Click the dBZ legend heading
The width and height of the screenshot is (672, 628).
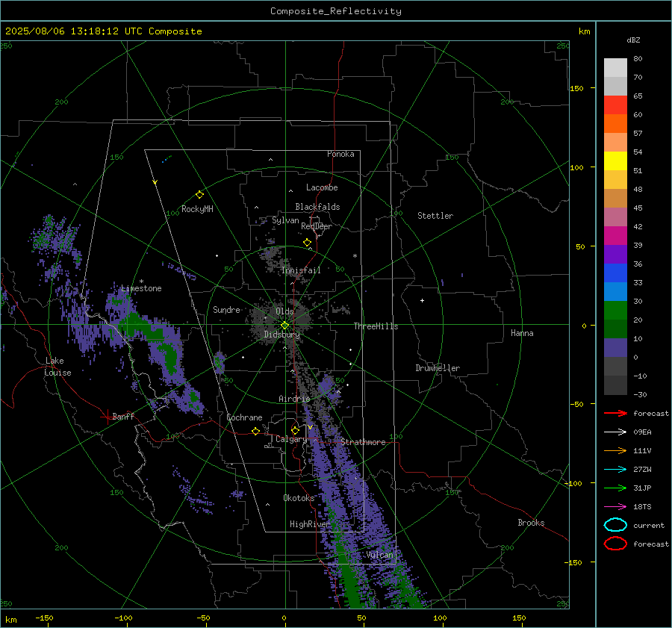click(633, 40)
